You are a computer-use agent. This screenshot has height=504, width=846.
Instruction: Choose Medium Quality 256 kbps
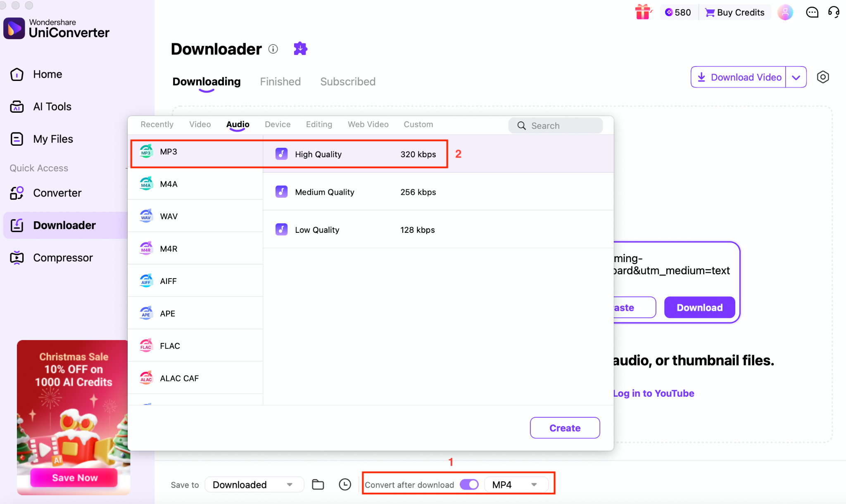pos(324,192)
